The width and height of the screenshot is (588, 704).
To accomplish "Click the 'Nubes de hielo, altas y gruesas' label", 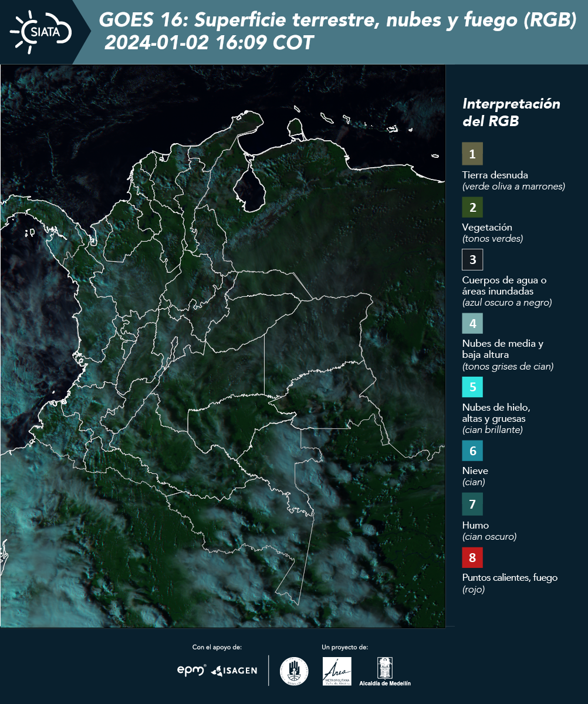I will [496, 413].
